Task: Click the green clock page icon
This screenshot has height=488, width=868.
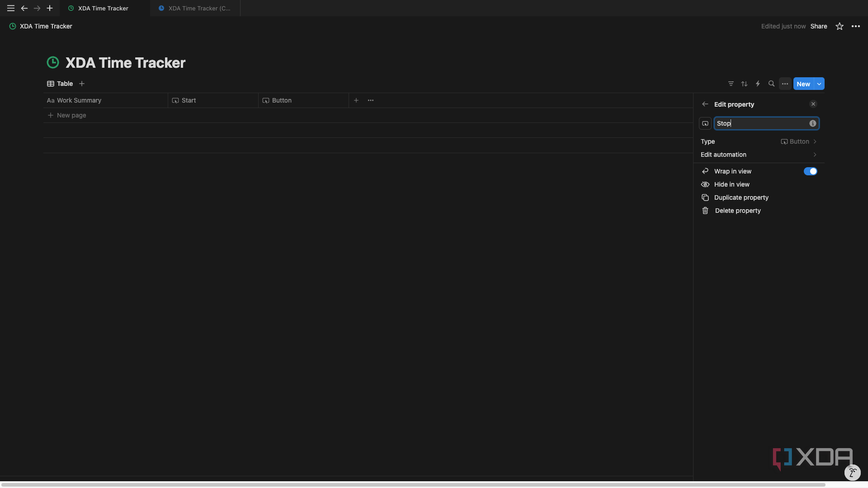Action: tap(53, 62)
